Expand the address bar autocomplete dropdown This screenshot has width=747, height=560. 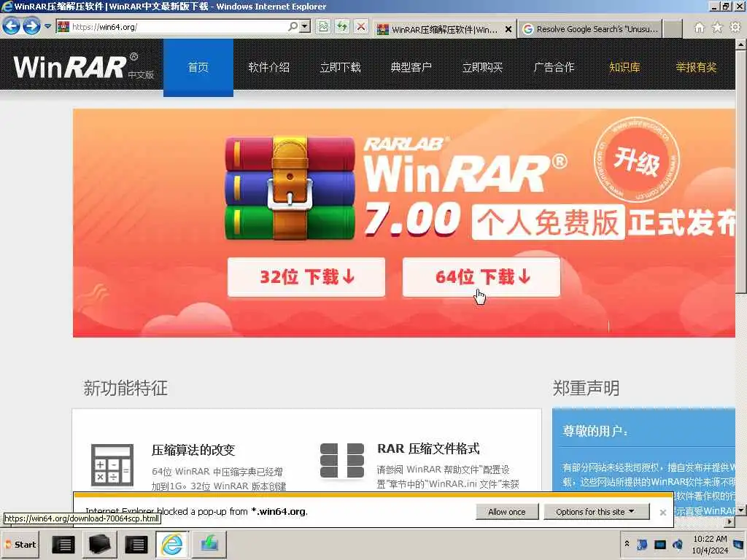(x=305, y=27)
